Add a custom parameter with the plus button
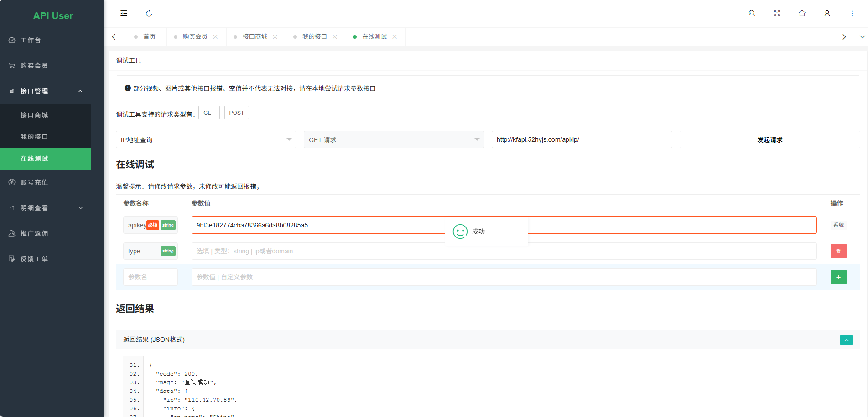The height and width of the screenshot is (417, 868). click(838, 277)
